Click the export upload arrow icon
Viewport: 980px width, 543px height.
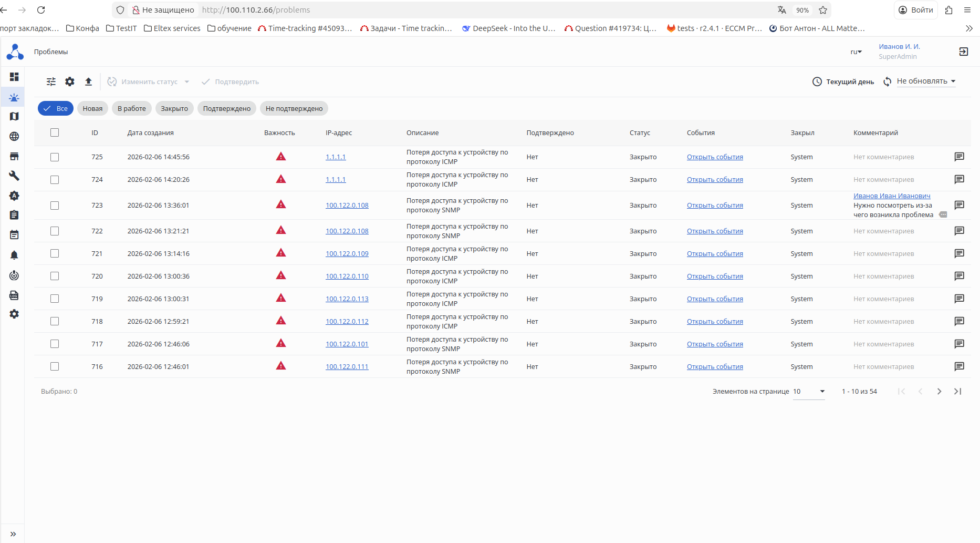pos(88,81)
